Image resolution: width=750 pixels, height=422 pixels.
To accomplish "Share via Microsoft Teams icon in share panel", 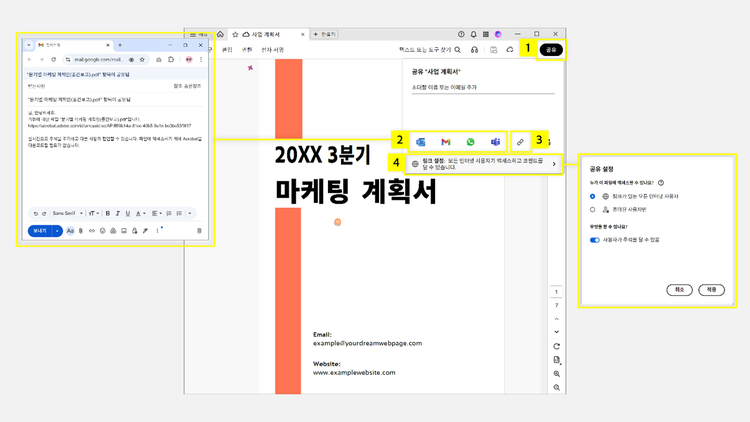I will pos(495,142).
